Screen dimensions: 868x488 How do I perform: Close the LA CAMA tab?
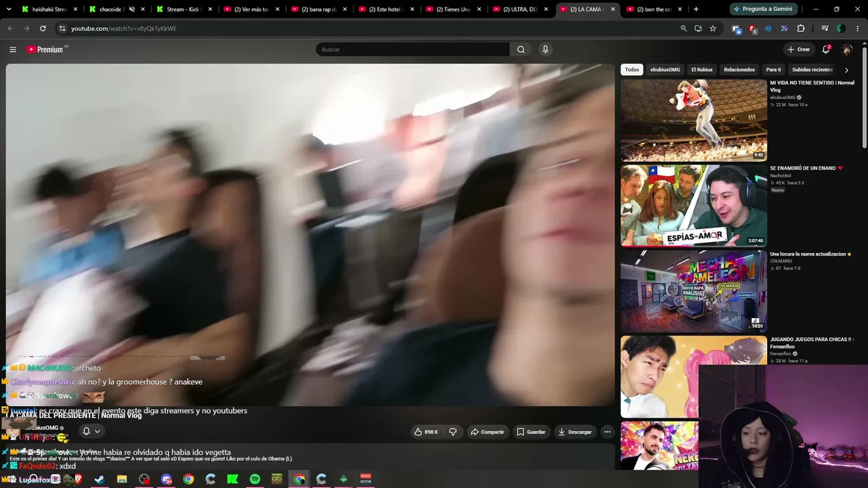point(613,9)
